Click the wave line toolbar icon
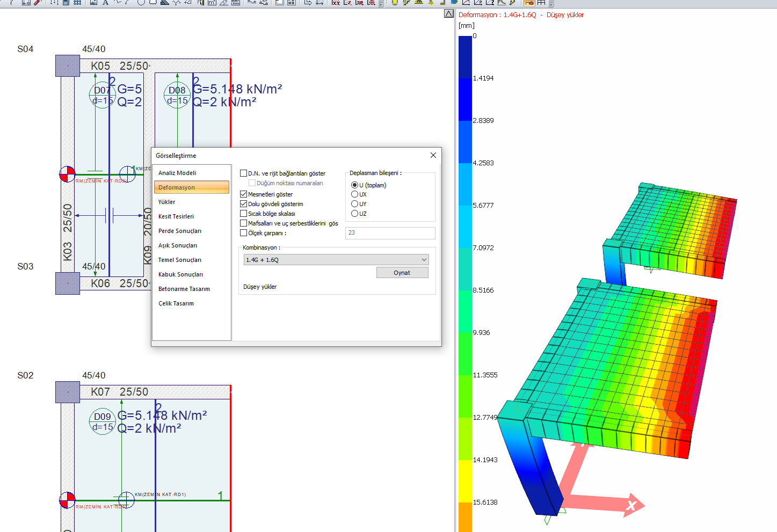 [176, 2]
